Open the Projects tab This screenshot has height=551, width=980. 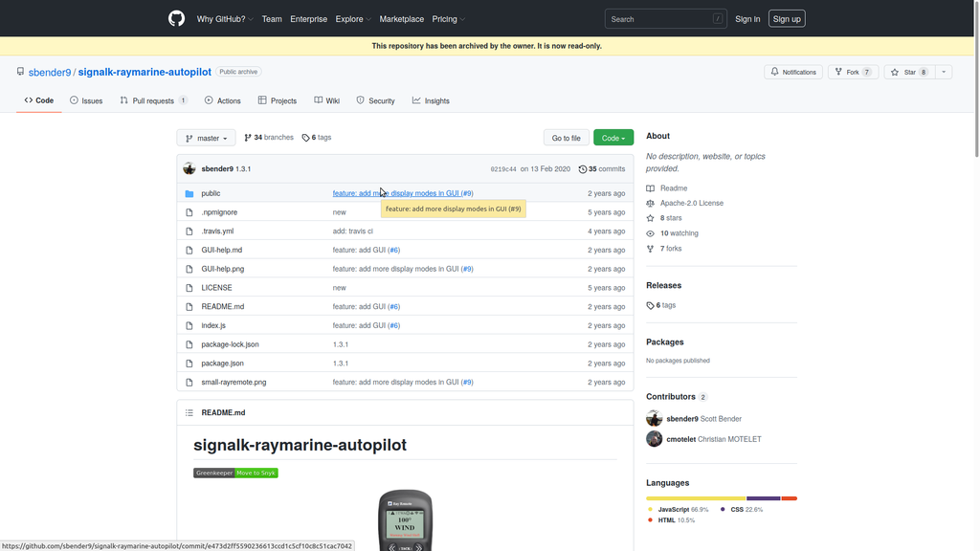(278, 100)
